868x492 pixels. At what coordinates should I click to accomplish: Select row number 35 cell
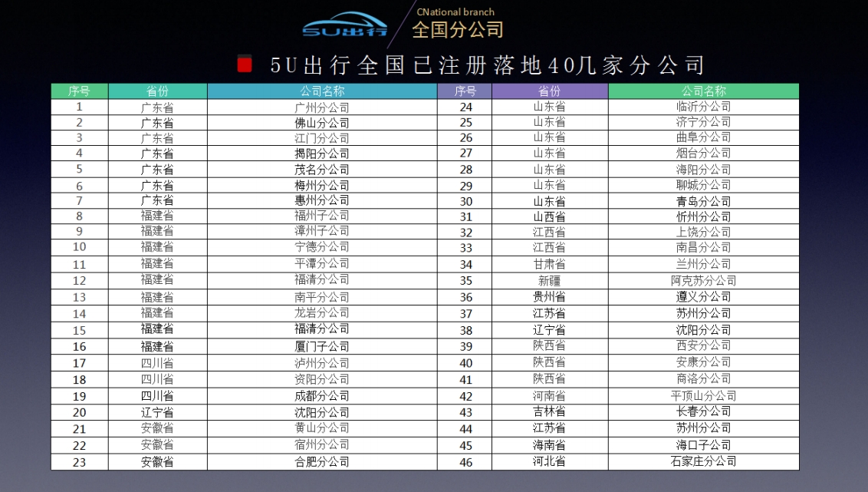(465, 280)
